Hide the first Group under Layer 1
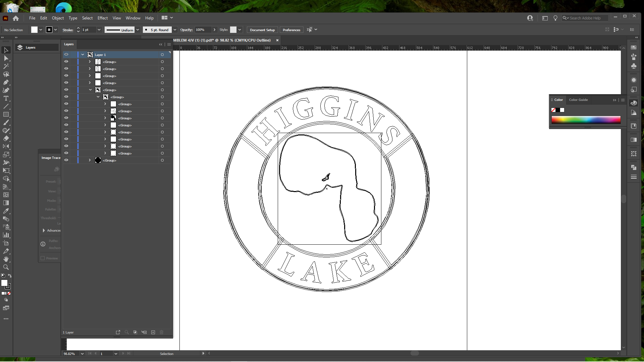Image resolution: width=644 pixels, height=362 pixels. tap(66, 62)
